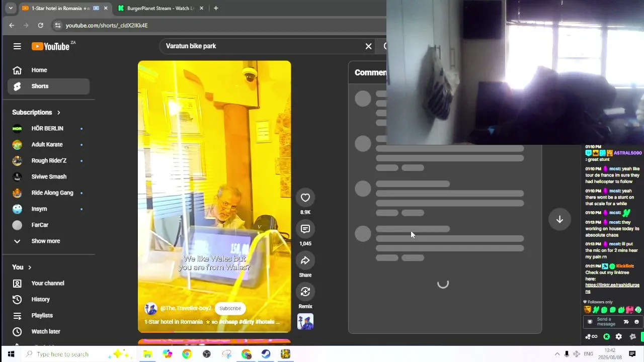Open the Adult Karate channel
644x362 pixels.
click(x=48, y=144)
